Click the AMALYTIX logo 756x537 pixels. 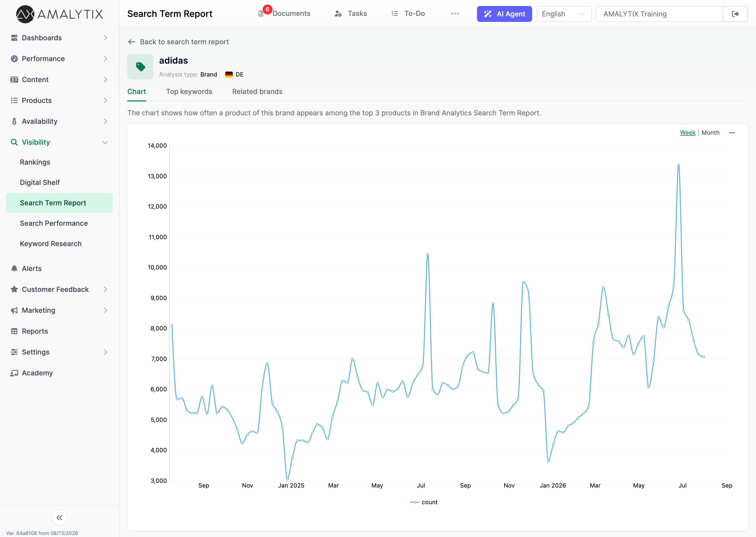coord(59,14)
